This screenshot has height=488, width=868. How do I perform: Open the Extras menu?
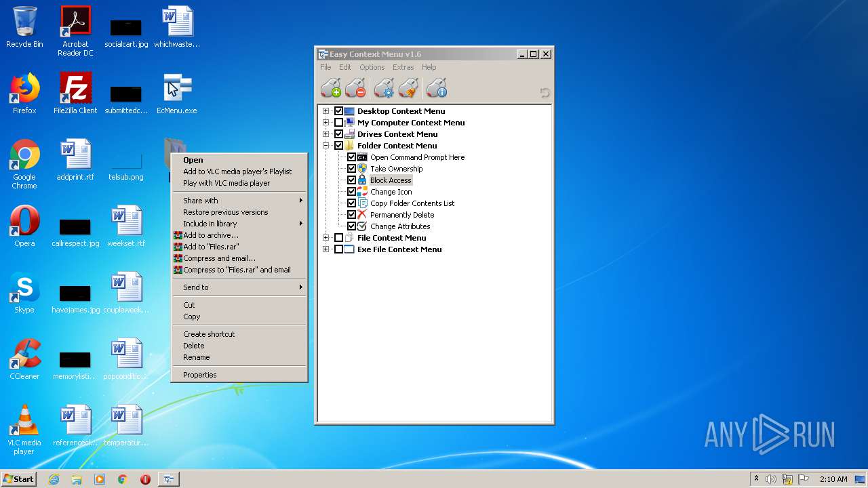[403, 67]
